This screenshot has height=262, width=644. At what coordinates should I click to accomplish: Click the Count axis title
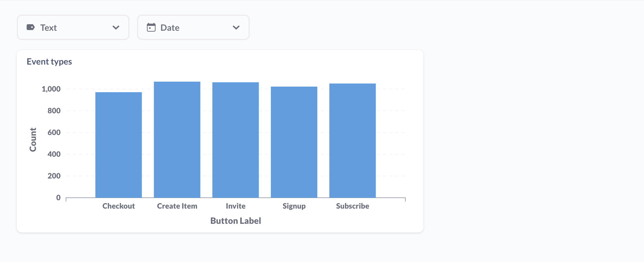pos(33,140)
